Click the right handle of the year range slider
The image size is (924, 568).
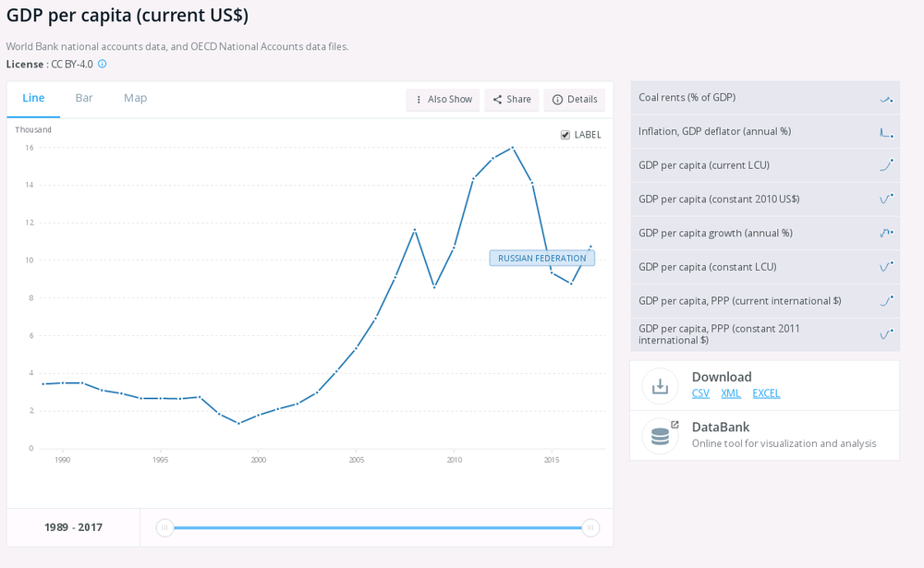click(x=590, y=528)
